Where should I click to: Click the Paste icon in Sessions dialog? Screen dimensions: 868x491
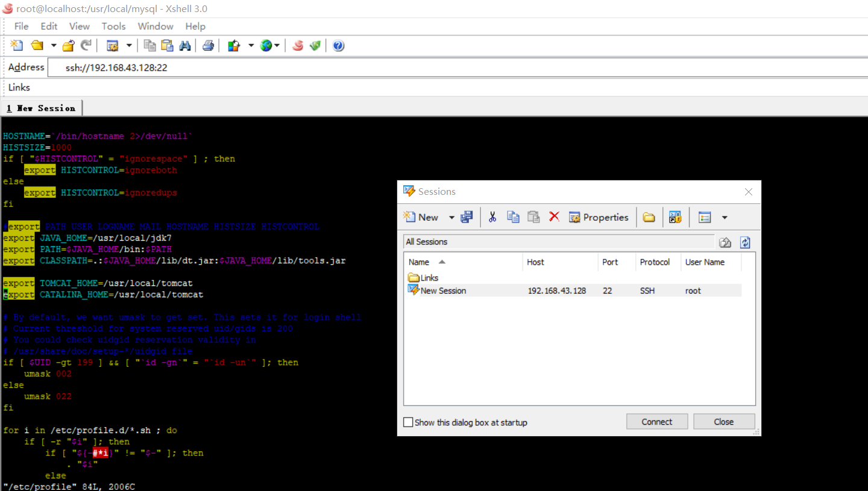coord(533,217)
